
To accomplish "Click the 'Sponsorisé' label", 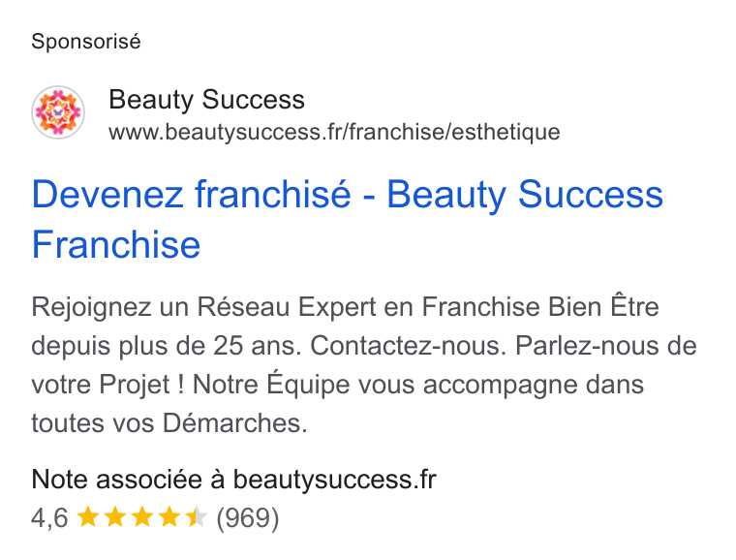I will [x=86, y=42].
